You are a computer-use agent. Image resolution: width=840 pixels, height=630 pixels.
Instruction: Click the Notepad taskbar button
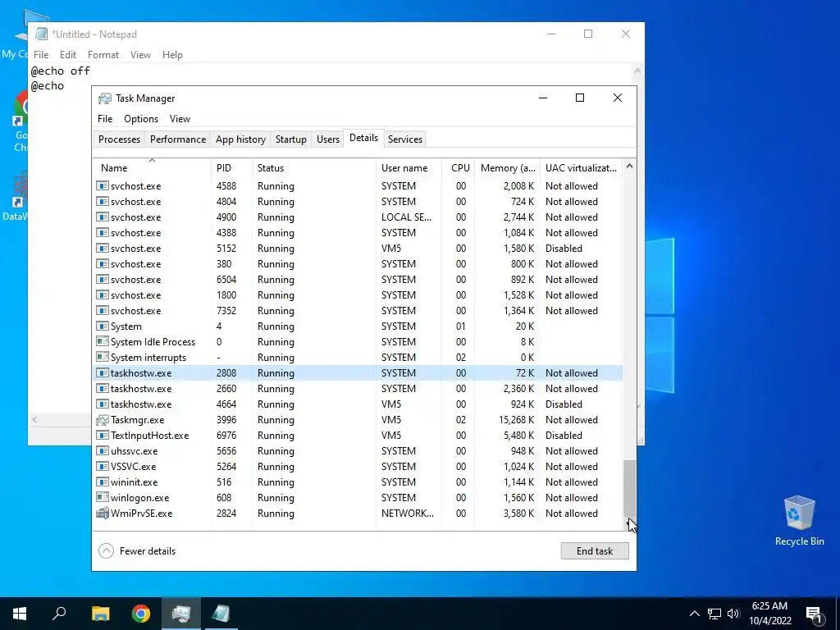[x=221, y=614]
